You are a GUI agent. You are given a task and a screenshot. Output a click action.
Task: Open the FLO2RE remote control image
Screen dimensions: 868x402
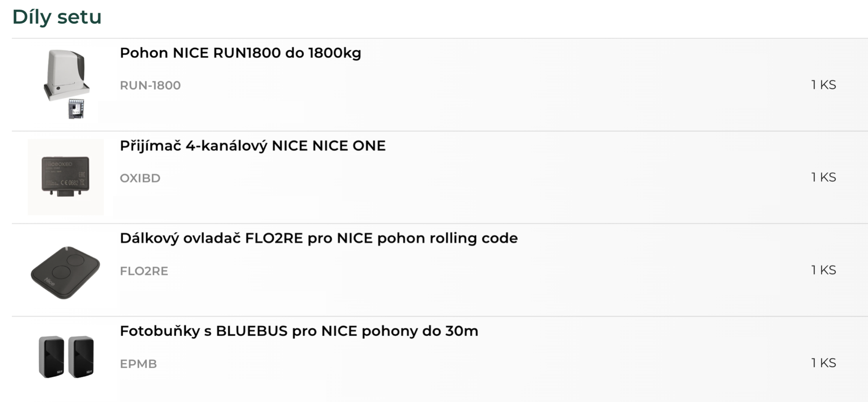[x=66, y=272]
